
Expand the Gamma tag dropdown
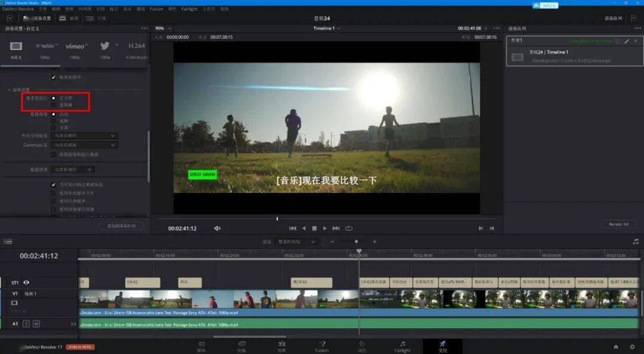click(83, 145)
